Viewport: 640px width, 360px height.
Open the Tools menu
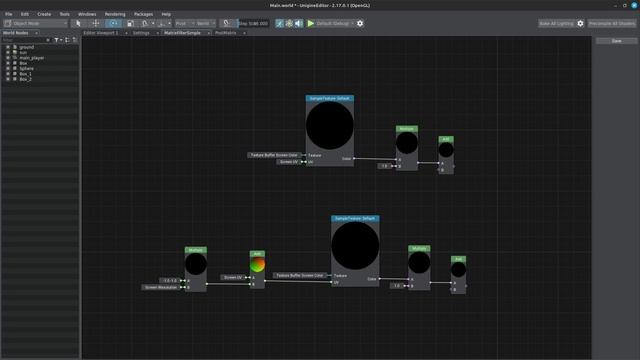click(x=64, y=14)
